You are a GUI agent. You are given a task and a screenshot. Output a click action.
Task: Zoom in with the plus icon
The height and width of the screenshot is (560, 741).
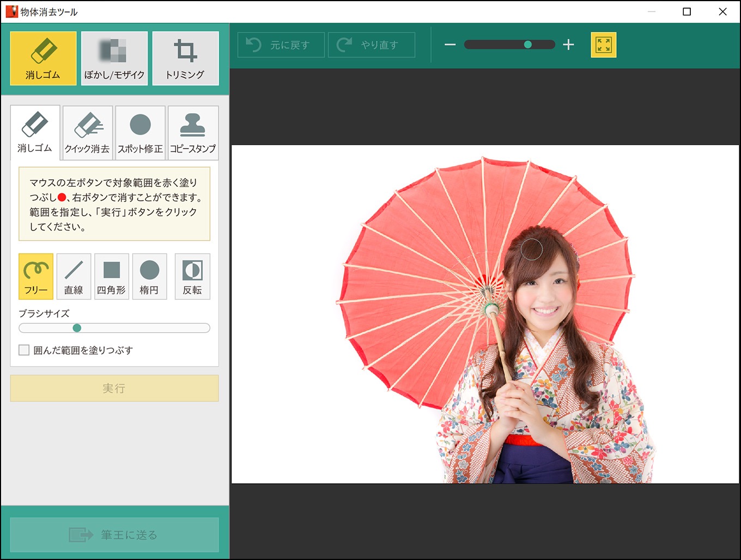click(x=568, y=45)
